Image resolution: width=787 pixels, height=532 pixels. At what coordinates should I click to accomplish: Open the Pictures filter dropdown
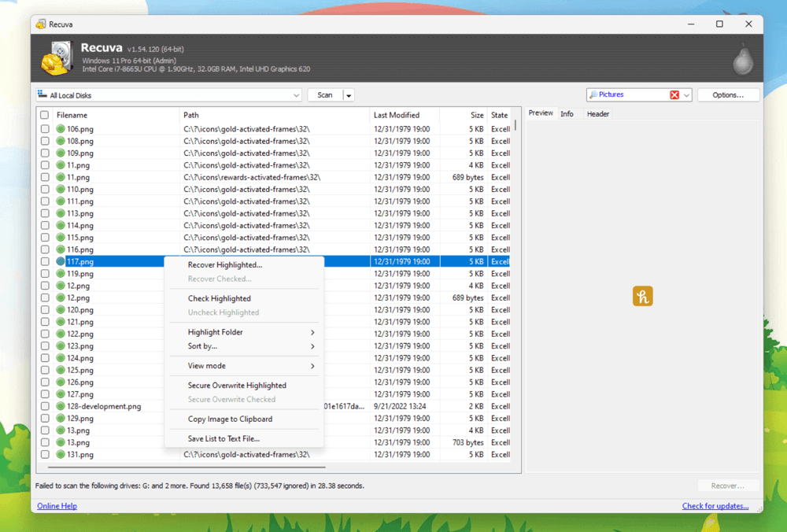(687, 94)
